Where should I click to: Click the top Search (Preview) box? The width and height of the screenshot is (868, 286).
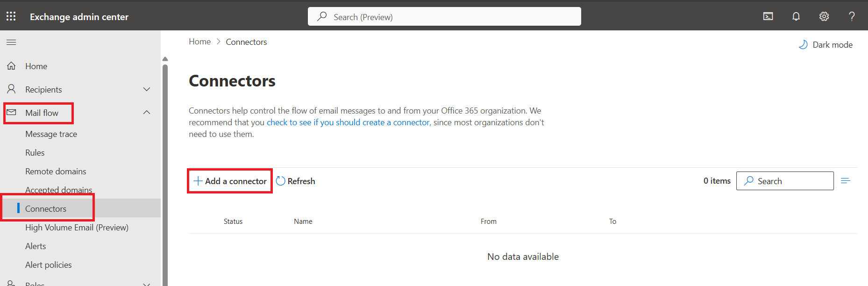point(444,16)
